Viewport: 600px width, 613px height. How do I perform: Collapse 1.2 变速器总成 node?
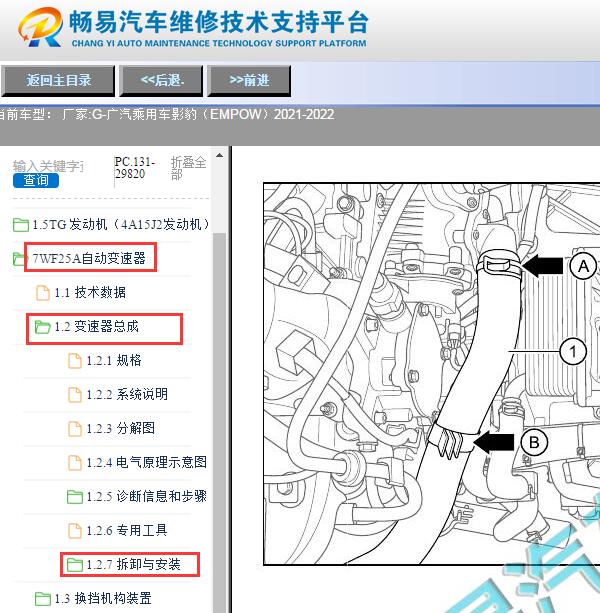pyautogui.click(x=97, y=326)
